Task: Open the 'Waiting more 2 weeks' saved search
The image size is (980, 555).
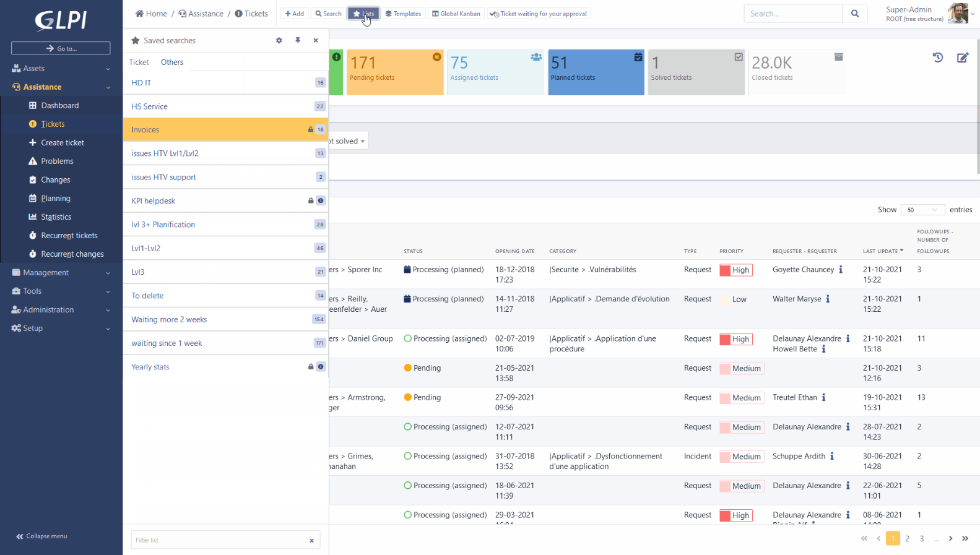Action: pos(169,320)
